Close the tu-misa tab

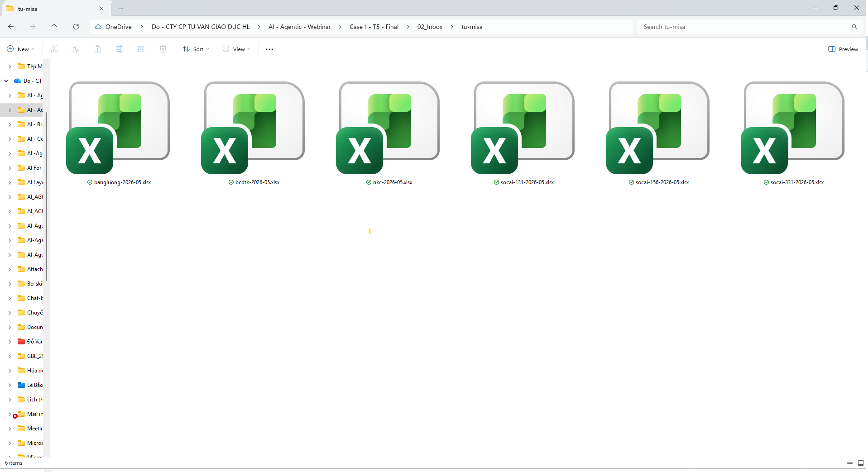click(x=101, y=9)
